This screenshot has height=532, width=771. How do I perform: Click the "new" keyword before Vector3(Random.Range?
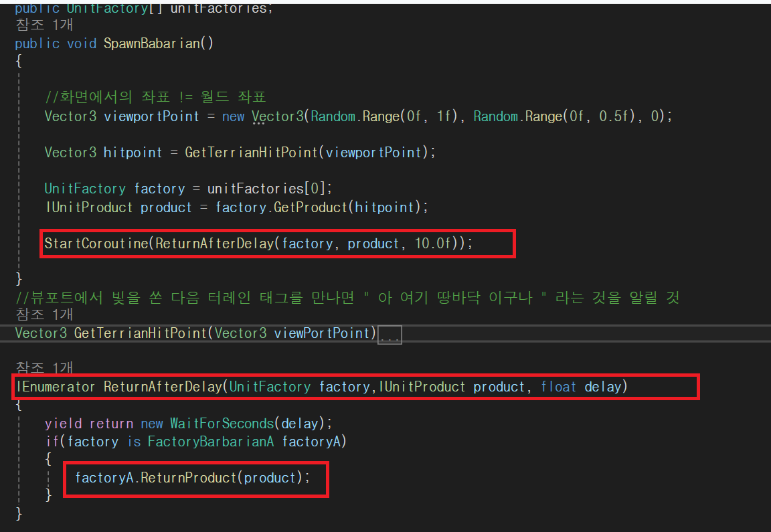(233, 116)
